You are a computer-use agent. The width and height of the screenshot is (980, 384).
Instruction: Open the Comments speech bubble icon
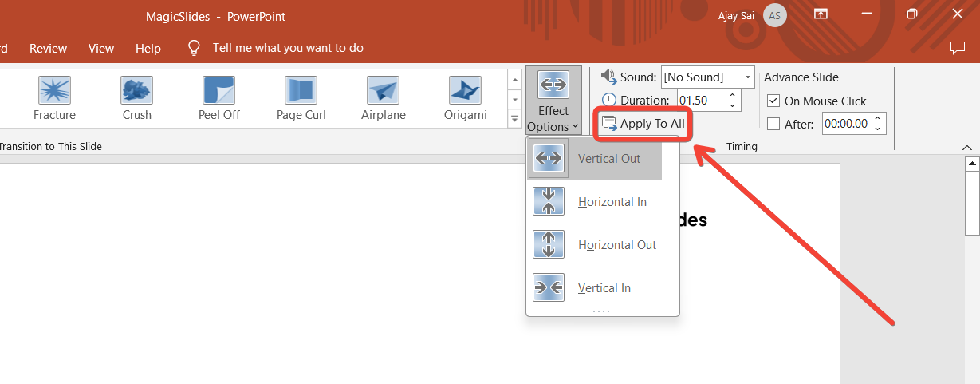click(958, 48)
